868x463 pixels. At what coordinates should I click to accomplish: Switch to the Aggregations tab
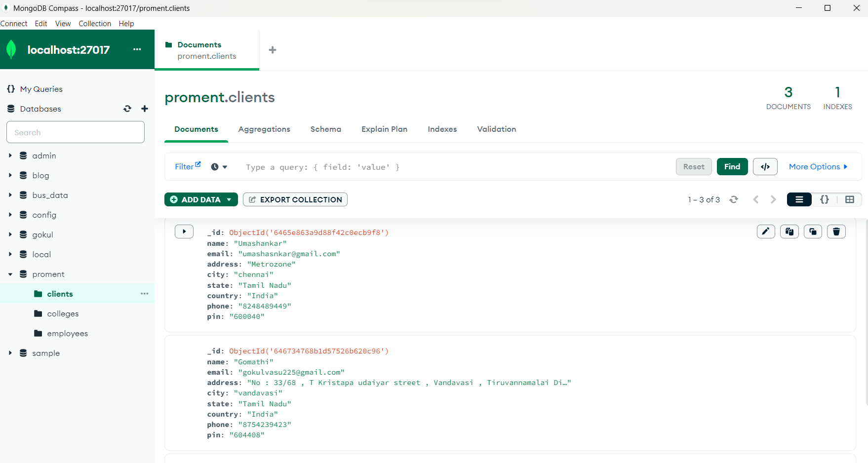coord(264,129)
